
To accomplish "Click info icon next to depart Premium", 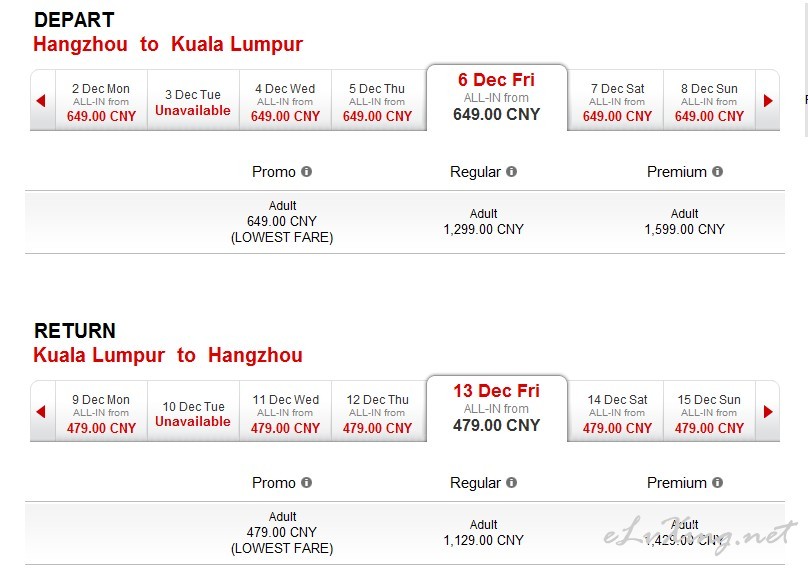I will point(717,172).
